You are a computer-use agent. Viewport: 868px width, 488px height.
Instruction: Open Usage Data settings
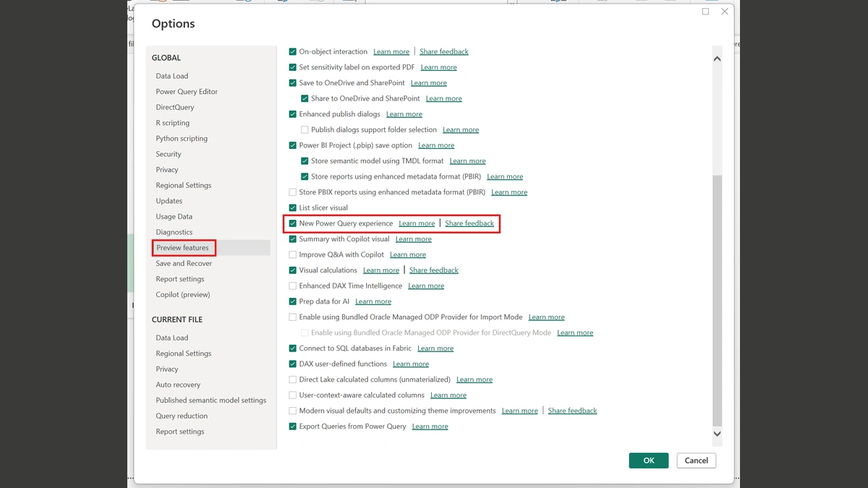[x=174, y=217]
